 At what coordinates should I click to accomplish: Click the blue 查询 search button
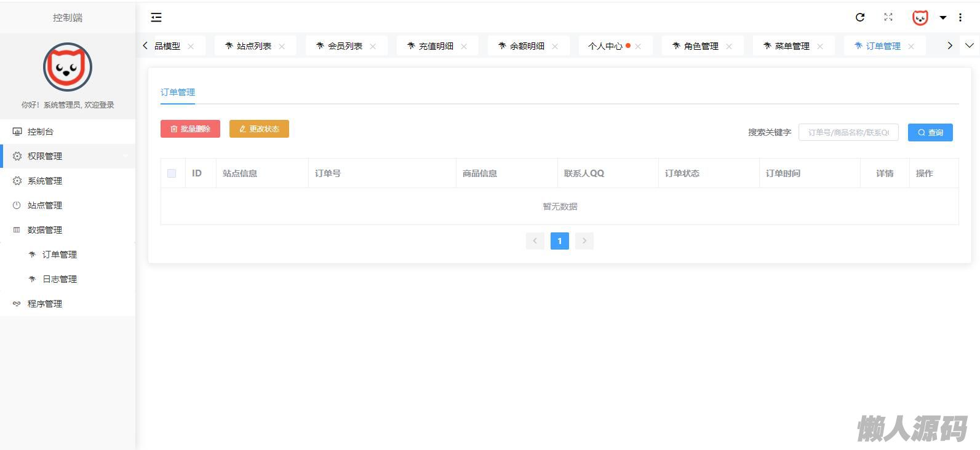(930, 133)
